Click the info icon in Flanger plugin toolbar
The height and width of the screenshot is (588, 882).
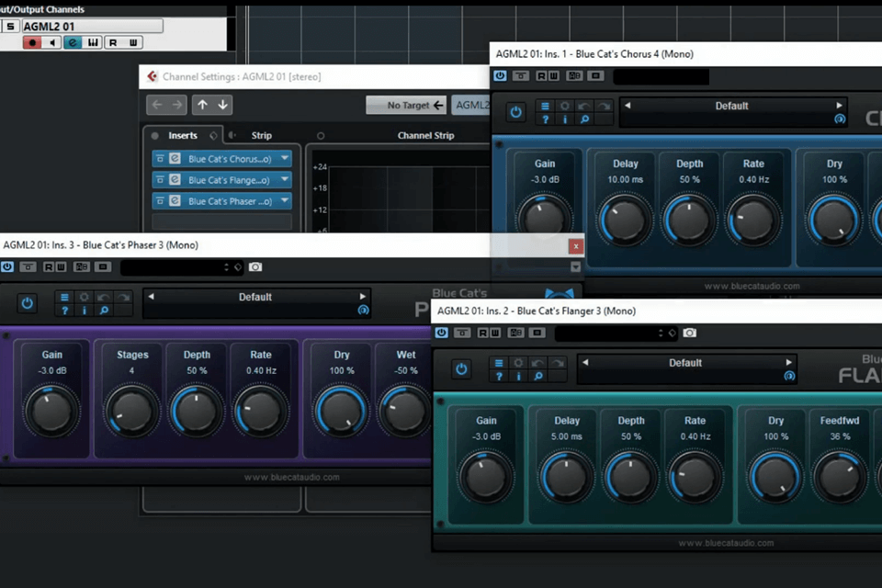click(x=518, y=376)
